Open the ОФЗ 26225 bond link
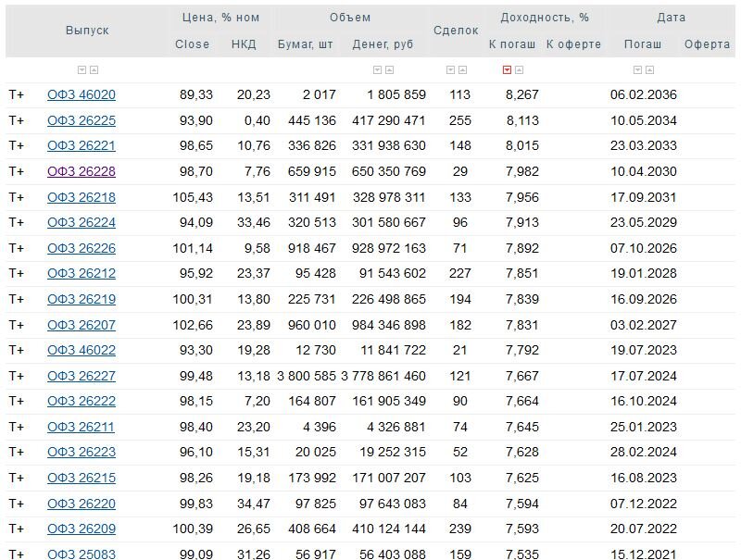Image resolution: width=741 pixels, height=560 pixels. [x=82, y=120]
